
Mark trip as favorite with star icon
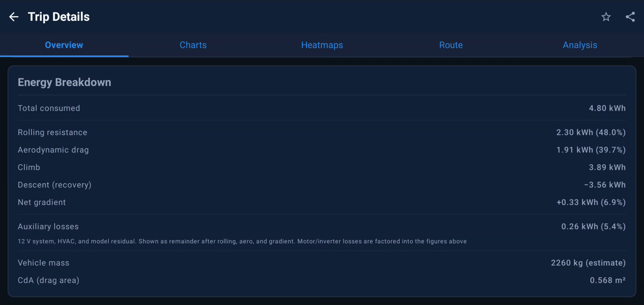[606, 17]
